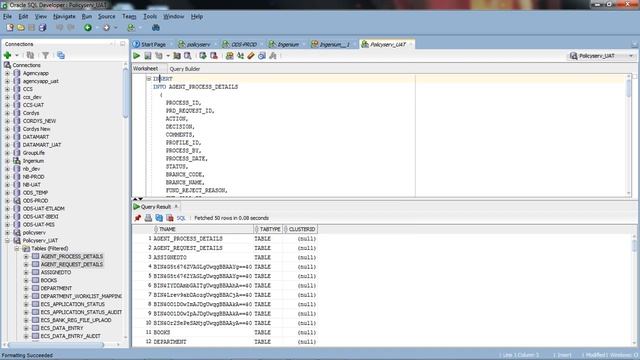Open the New Connection dropdown arrow
640x360 pixels.
17,55
